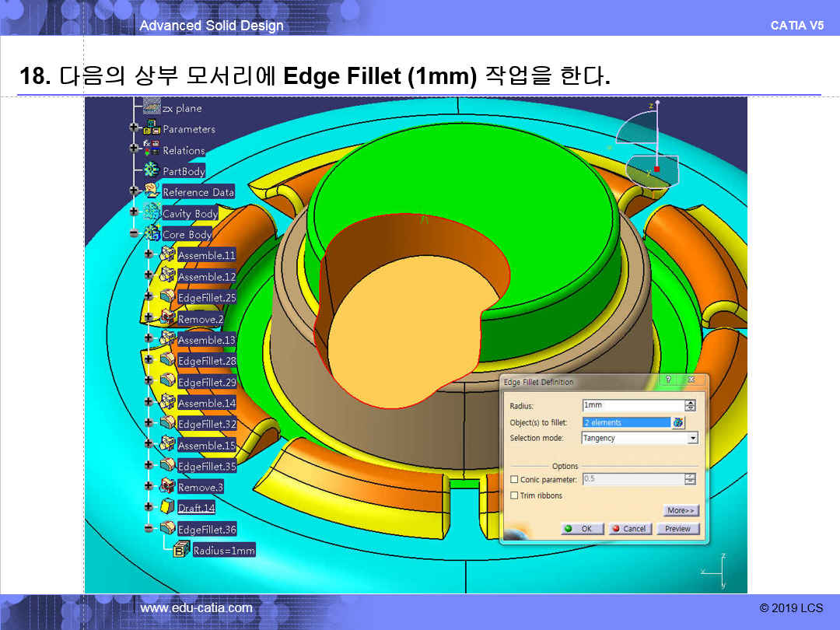Click the Parameters node icon
Screen dimensions: 840x630
pyautogui.click(x=152, y=128)
